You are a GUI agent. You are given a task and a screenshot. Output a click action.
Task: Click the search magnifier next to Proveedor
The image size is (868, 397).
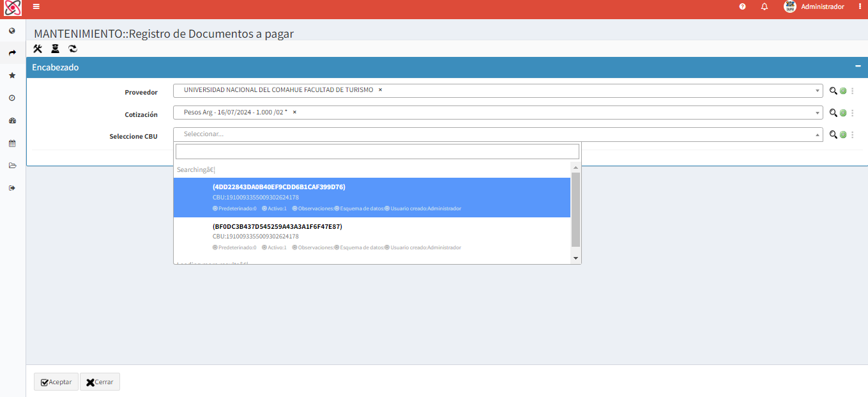(833, 91)
